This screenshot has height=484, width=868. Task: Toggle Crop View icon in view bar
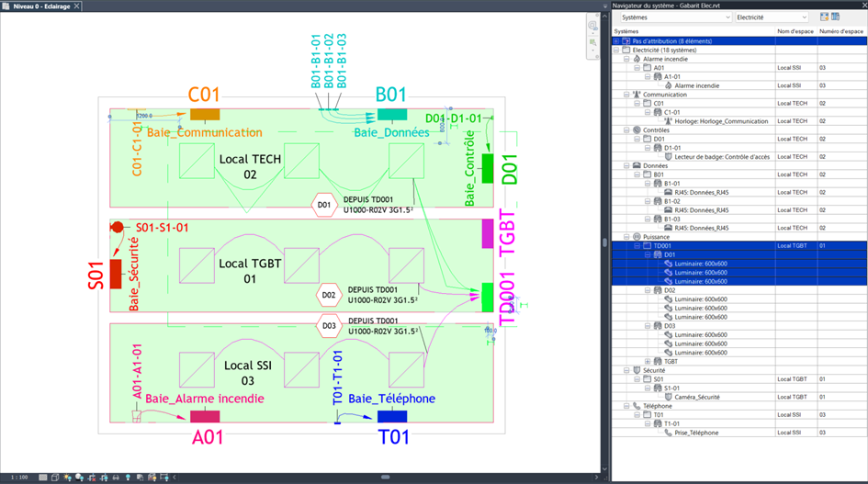pos(92,478)
